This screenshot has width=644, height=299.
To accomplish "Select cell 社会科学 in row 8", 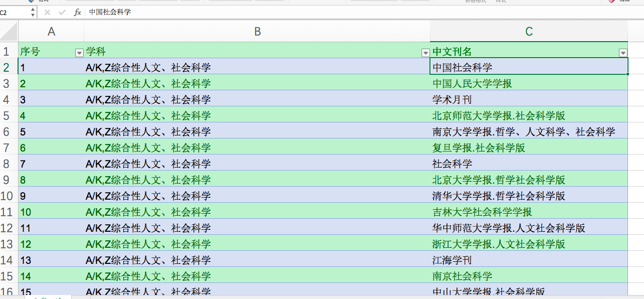I will (x=529, y=164).
